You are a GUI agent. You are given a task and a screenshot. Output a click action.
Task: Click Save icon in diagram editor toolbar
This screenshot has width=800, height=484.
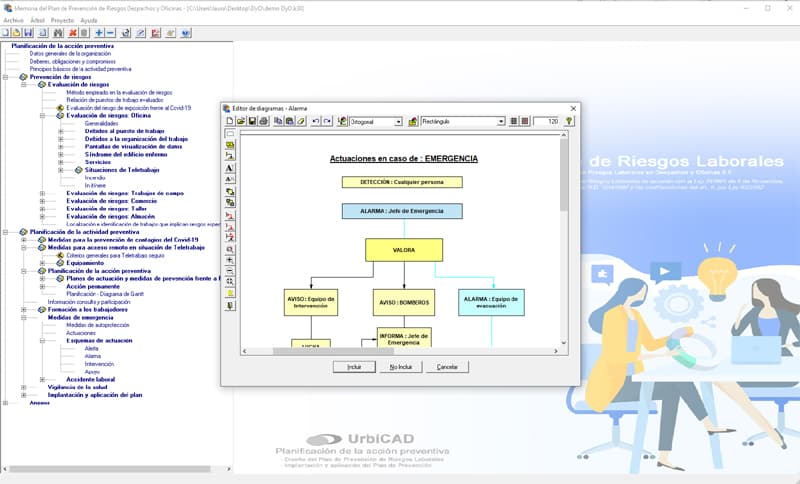point(252,121)
